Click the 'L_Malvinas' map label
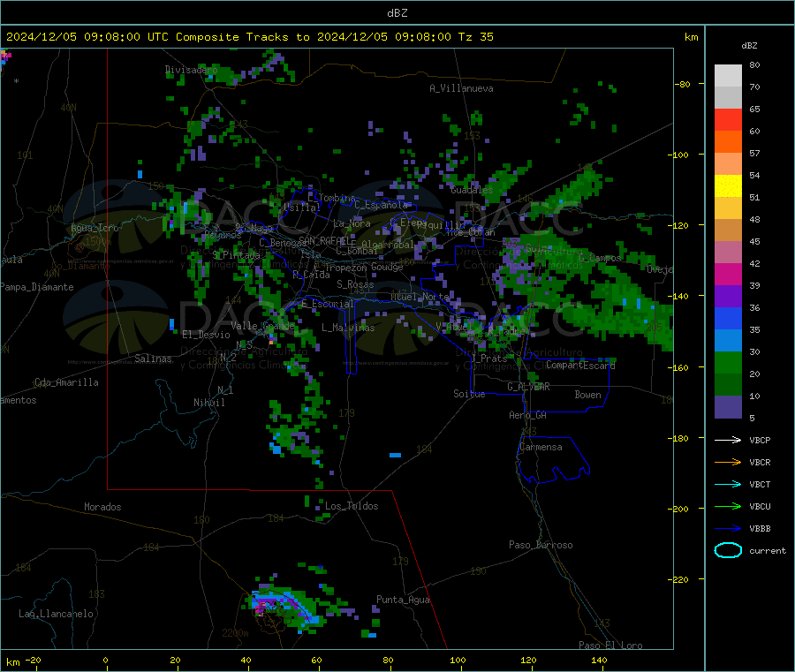The height and width of the screenshot is (672, 795). click(348, 328)
